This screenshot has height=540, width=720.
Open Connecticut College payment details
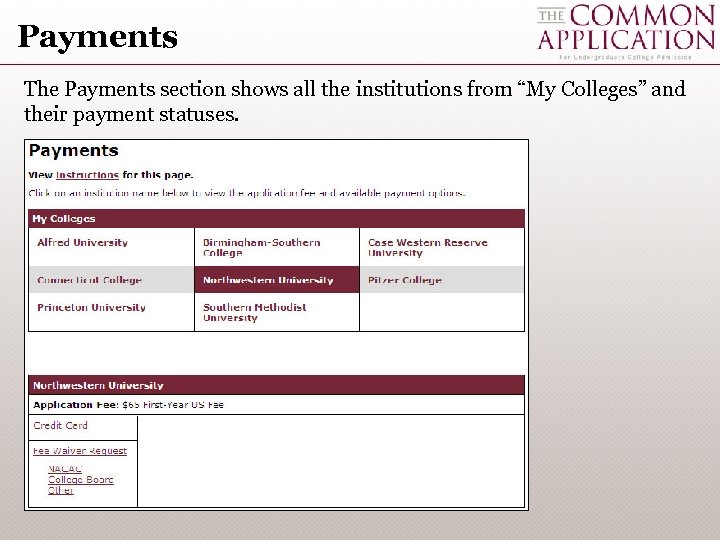(89, 281)
